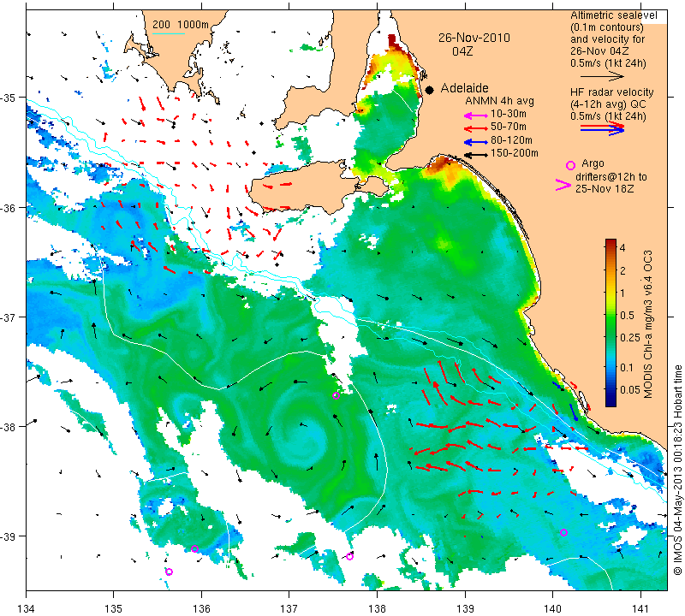Click the black Adelaide city dot marker
The height and width of the screenshot is (616, 685).
[x=430, y=90]
